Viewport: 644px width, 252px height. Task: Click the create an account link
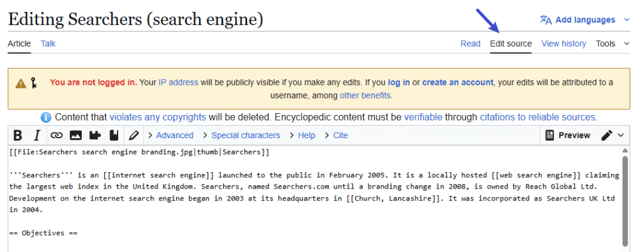click(458, 82)
